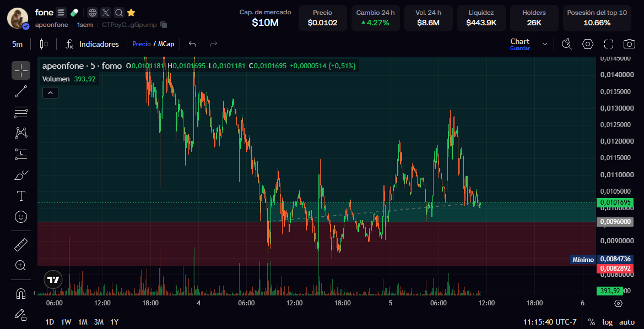
Task: Select the 1Y date range
Action: coord(115,322)
